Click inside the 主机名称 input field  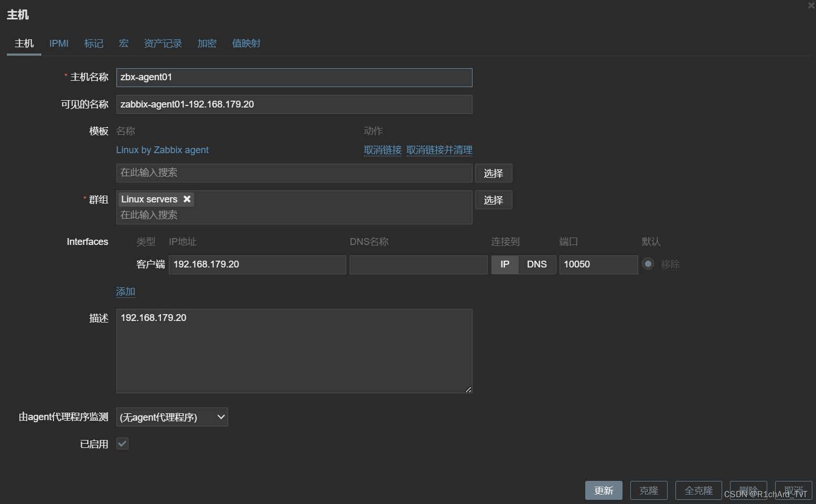[294, 77]
